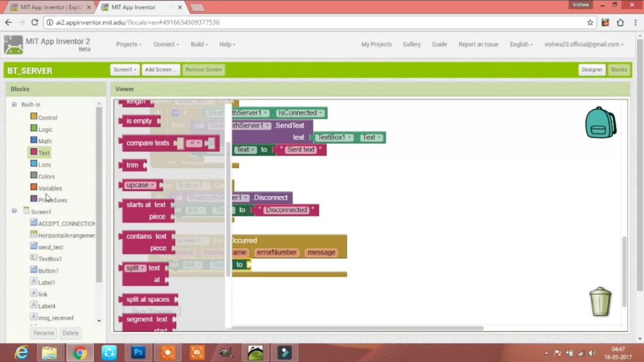Open account email dropdown

[584, 45]
